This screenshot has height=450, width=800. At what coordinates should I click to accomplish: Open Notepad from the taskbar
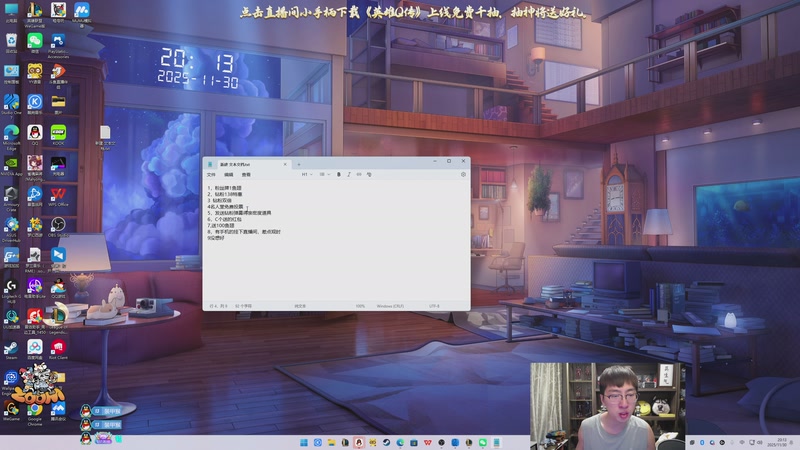(x=496, y=442)
